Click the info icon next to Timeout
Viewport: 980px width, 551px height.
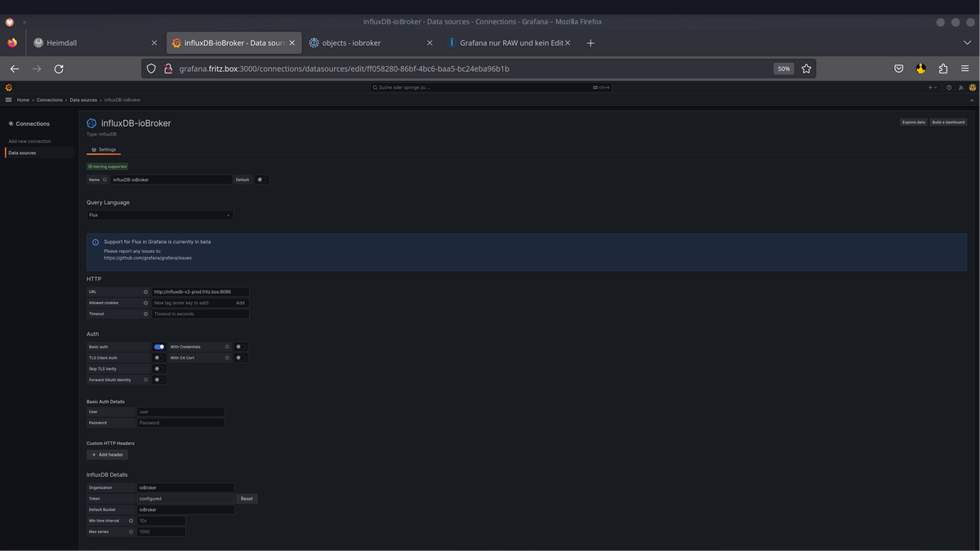click(x=145, y=313)
